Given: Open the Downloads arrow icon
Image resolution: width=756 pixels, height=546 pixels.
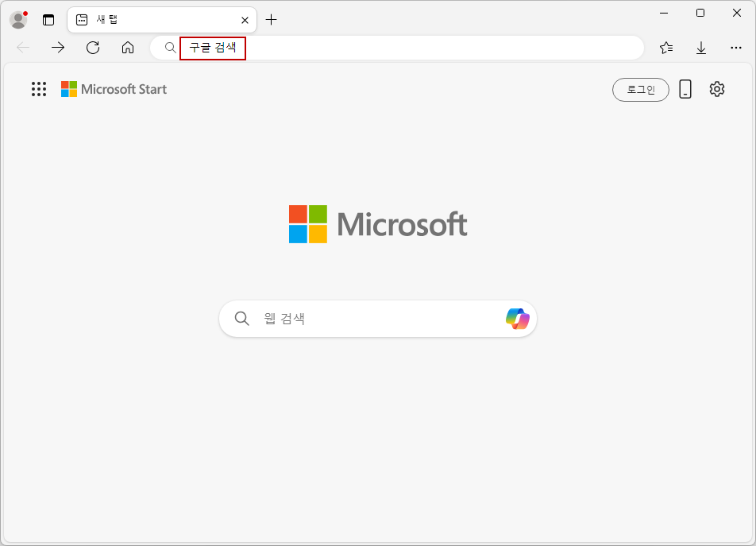Looking at the screenshot, I should click(701, 47).
